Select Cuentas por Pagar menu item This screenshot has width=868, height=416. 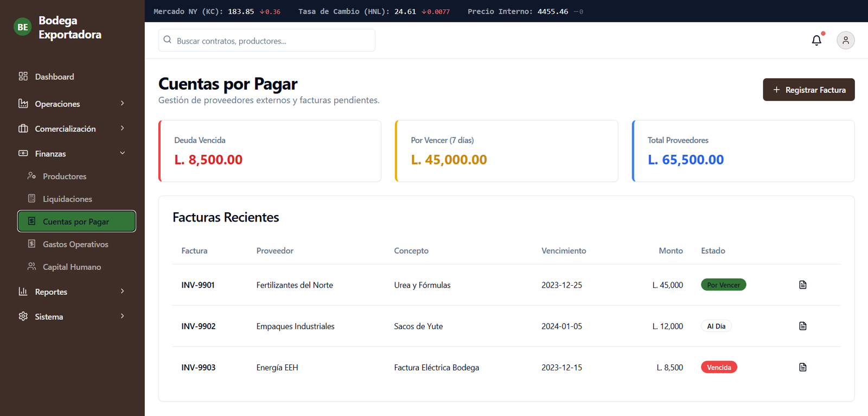pos(76,221)
